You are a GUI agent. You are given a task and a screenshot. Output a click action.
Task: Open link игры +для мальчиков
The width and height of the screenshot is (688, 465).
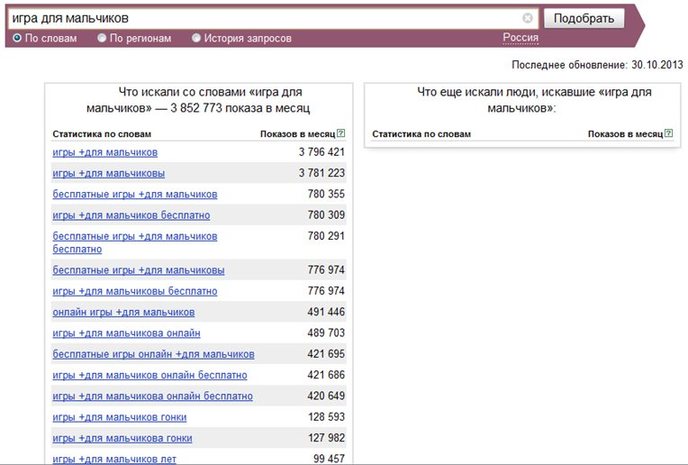tap(105, 152)
